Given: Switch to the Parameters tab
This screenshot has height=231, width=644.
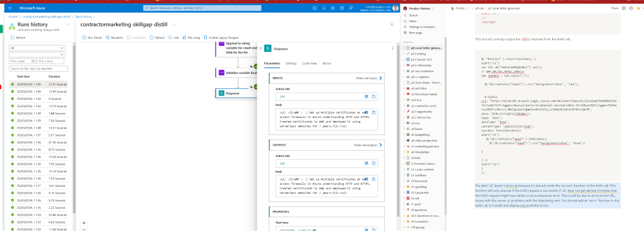Looking at the screenshot, I should pos(272,63).
